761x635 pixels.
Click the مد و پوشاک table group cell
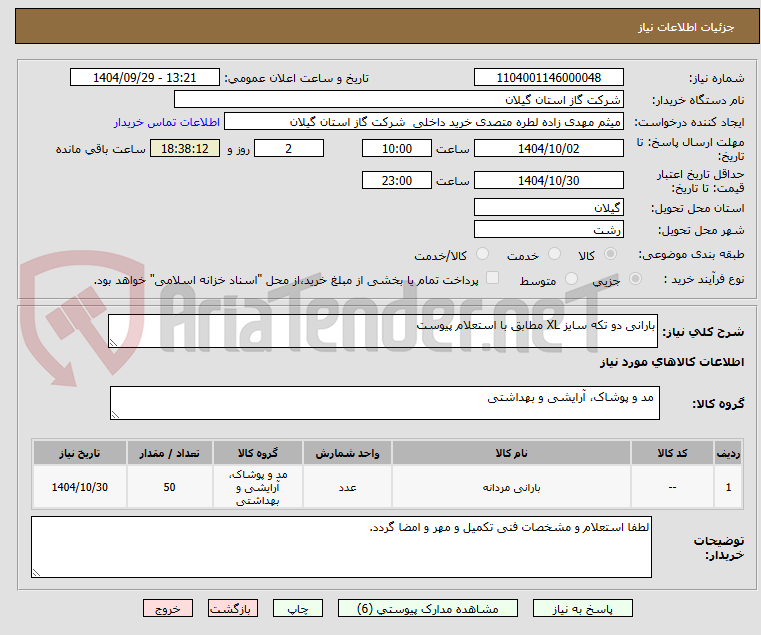pyautogui.click(x=258, y=487)
